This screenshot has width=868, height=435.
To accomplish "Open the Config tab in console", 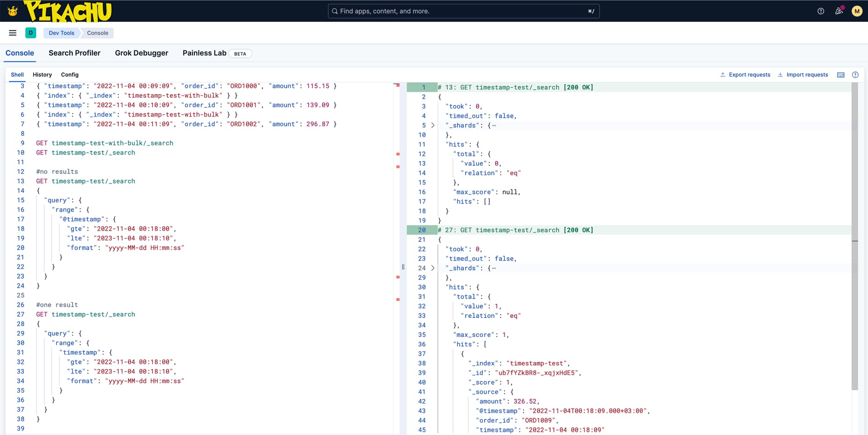I will click(70, 75).
